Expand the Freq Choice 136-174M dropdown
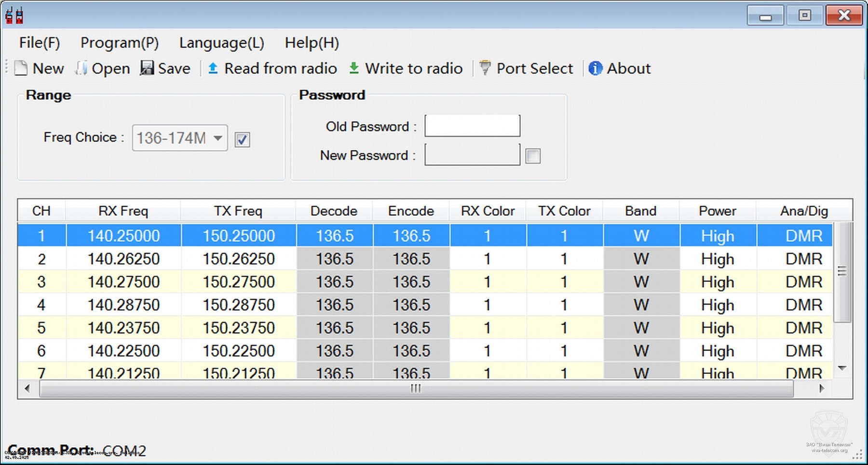Screen dimensions: 868x465 218,138
